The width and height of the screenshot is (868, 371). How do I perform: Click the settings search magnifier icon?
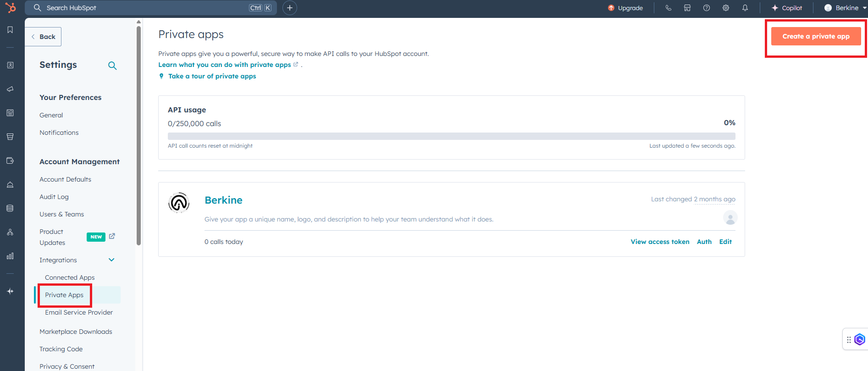click(112, 66)
